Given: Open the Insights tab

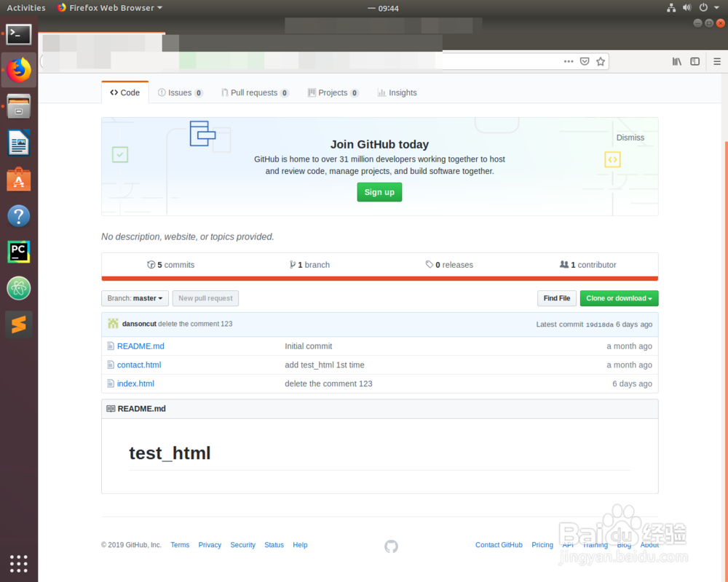Looking at the screenshot, I should 397,93.
